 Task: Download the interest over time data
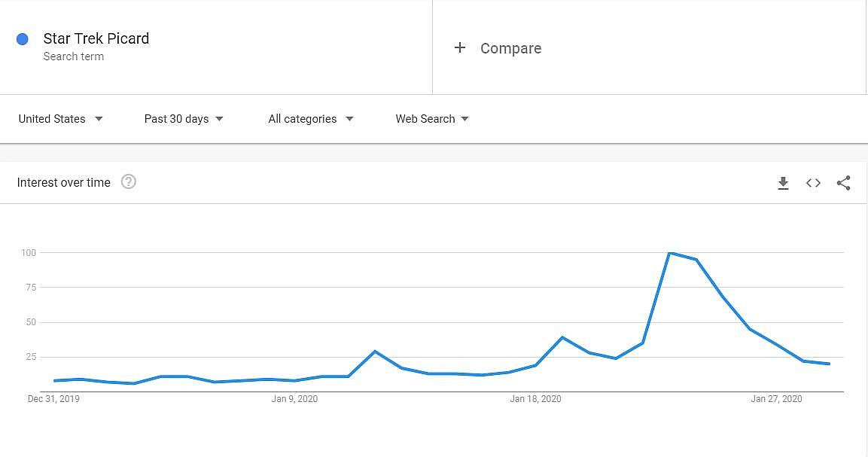(783, 183)
